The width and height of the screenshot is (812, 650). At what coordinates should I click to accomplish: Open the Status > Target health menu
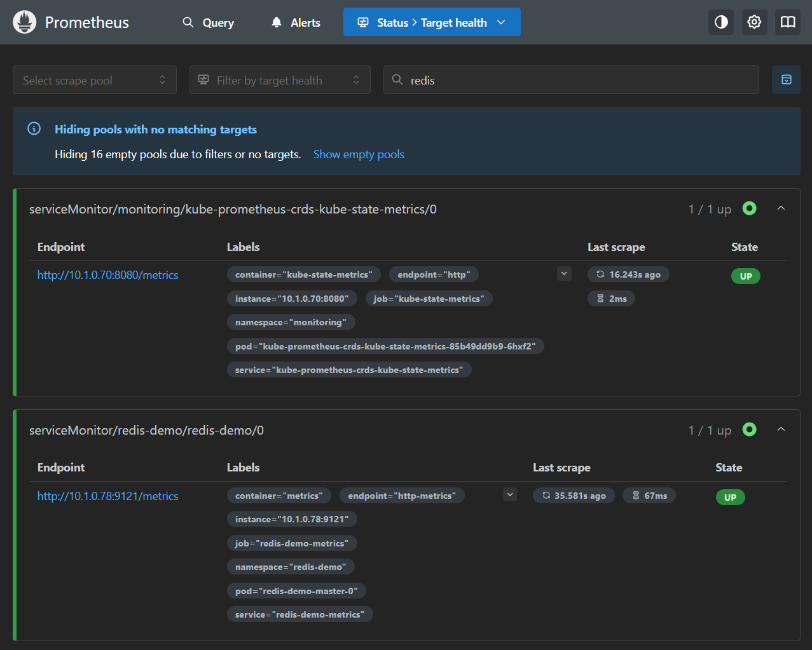tap(432, 22)
